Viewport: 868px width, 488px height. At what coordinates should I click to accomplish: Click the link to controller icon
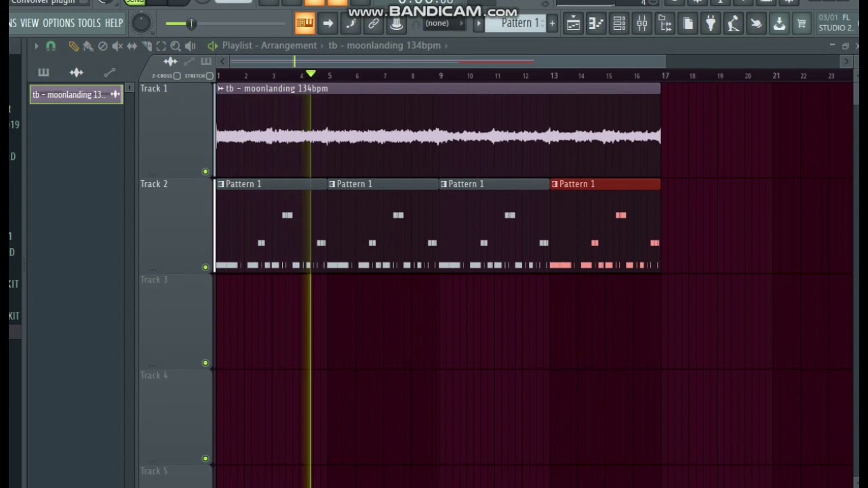[374, 24]
